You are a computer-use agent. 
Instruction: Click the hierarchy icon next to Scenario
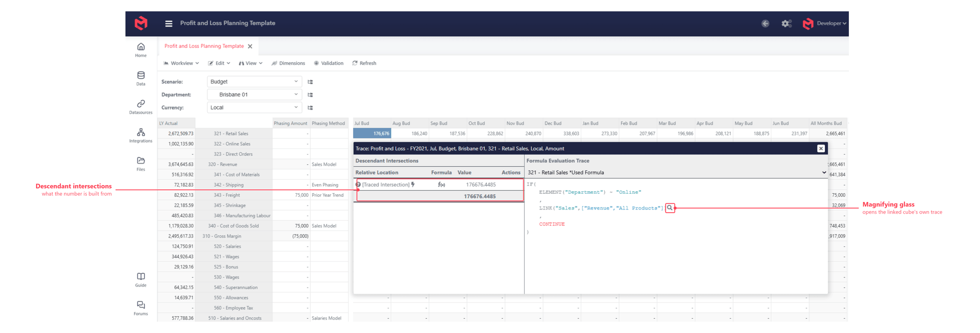coord(310,82)
